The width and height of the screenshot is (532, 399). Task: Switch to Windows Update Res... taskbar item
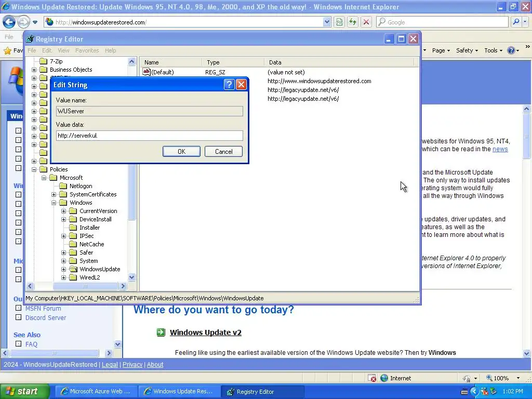pos(179,391)
